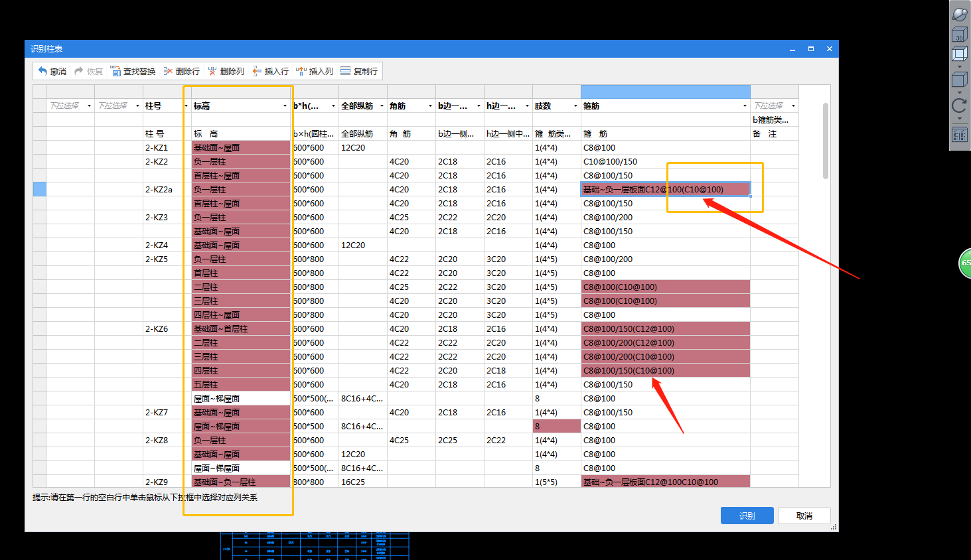This screenshot has width=971, height=560.
Task: Click 复制行 copy row tool
Action: click(359, 71)
